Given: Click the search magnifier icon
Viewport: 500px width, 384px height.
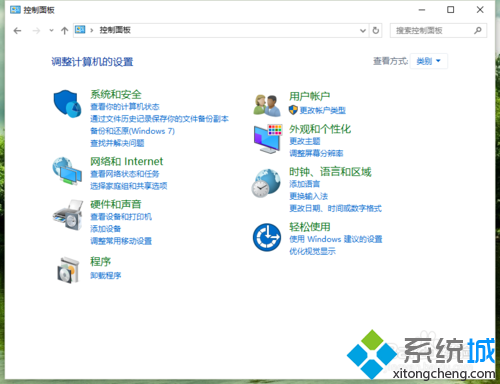Looking at the screenshot, I should (478, 30).
